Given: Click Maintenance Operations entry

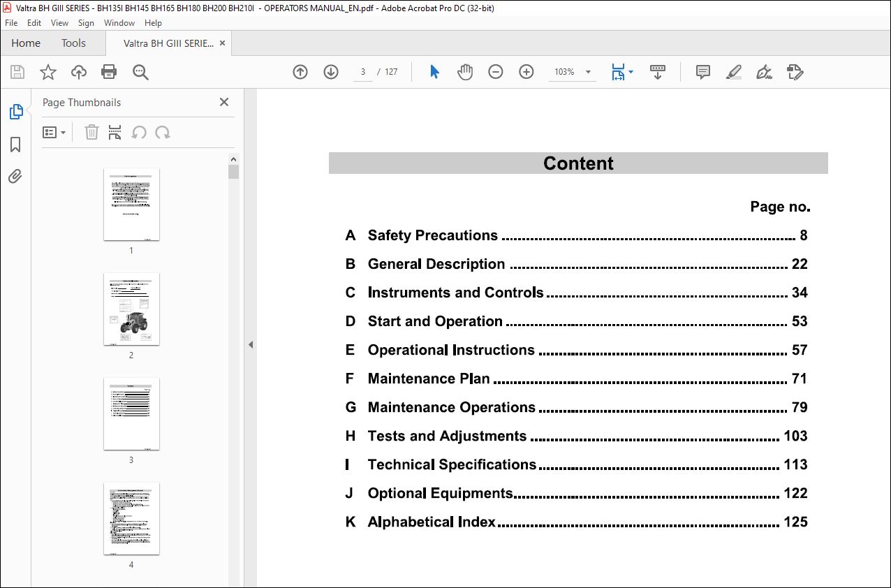Looking at the screenshot, I should [x=576, y=407].
